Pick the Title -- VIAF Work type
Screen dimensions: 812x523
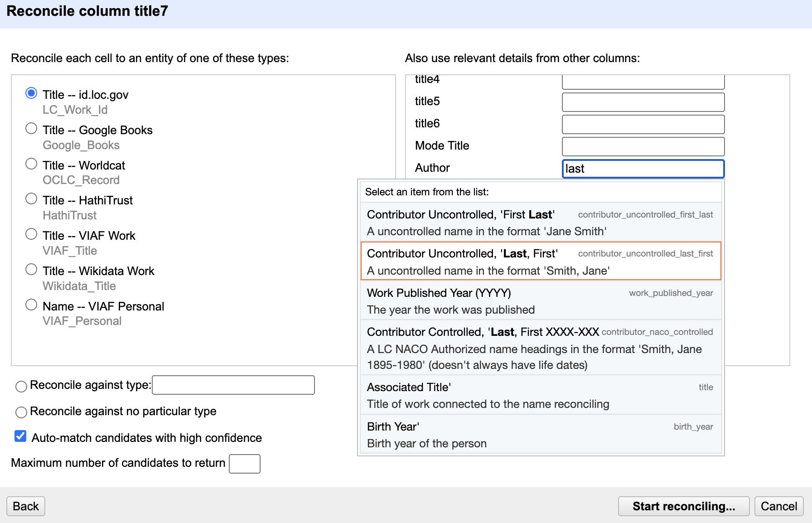click(x=31, y=234)
